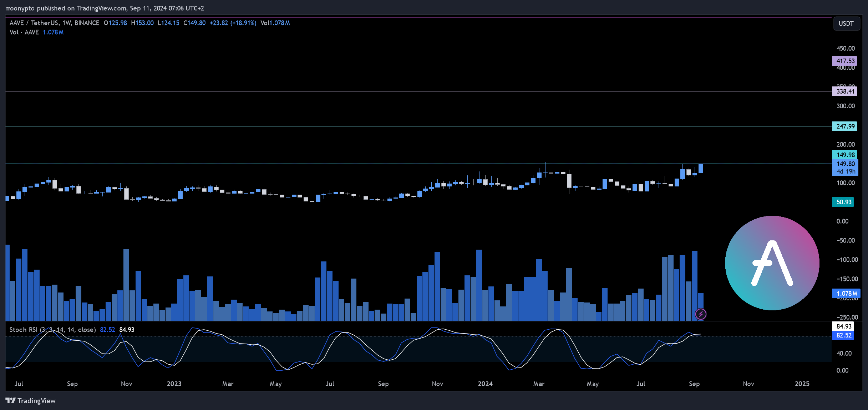Screen dimensions: 868x410
Task: Select the 417.53 price level label
Action: (x=844, y=61)
